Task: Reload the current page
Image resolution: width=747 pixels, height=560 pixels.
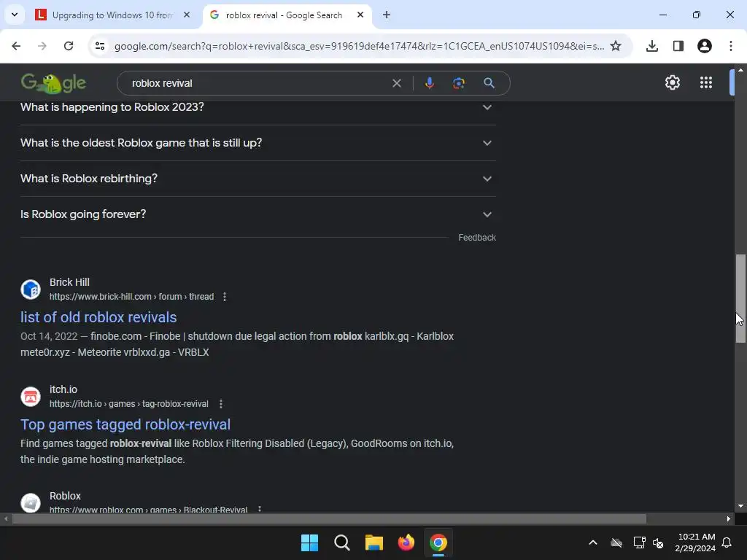Action: 69,46
